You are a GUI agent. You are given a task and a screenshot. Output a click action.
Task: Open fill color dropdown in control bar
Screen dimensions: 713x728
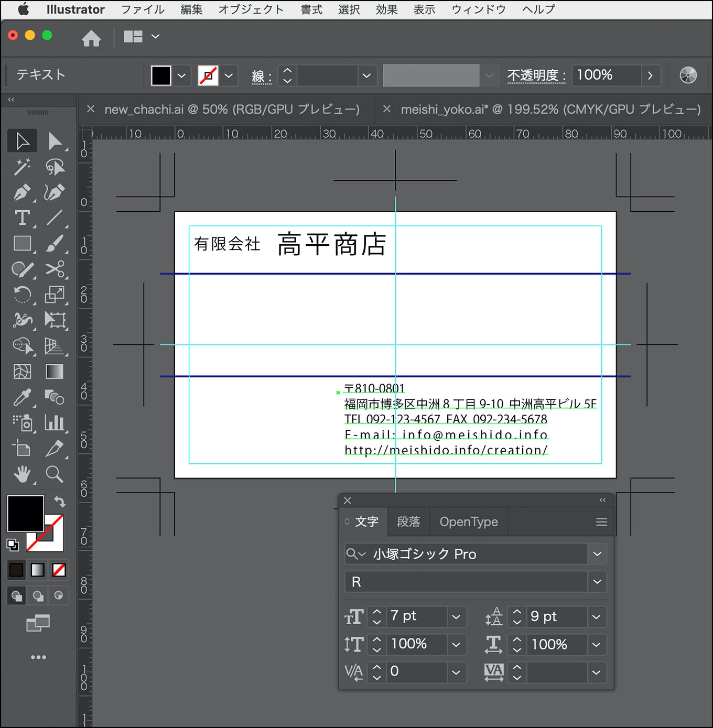point(181,75)
